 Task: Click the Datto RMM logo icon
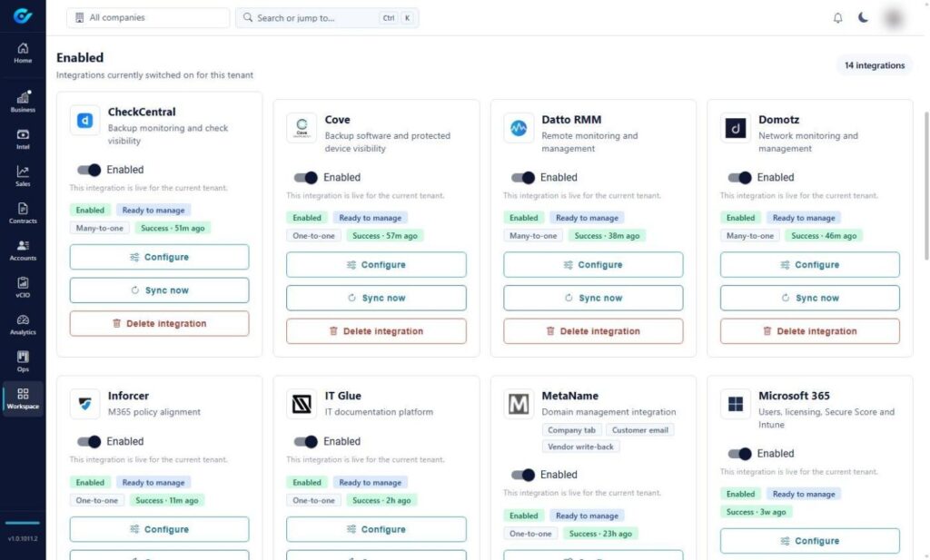click(519, 128)
